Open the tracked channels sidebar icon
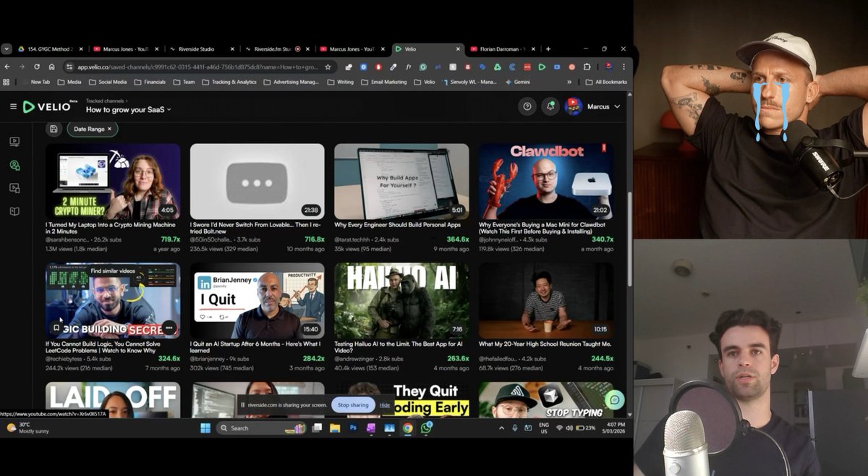Image resolution: width=868 pixels, height=476 pixels. [x=14, y=165]
